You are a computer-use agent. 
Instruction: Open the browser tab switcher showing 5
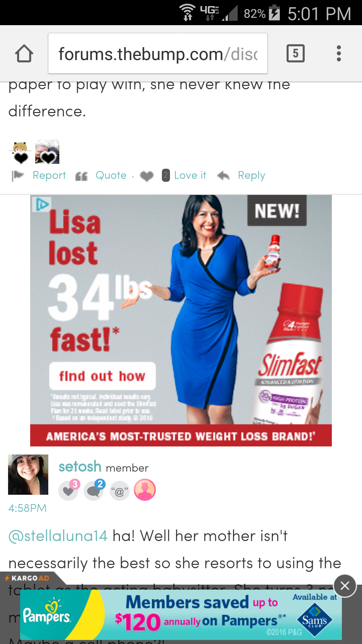(295, 53)
